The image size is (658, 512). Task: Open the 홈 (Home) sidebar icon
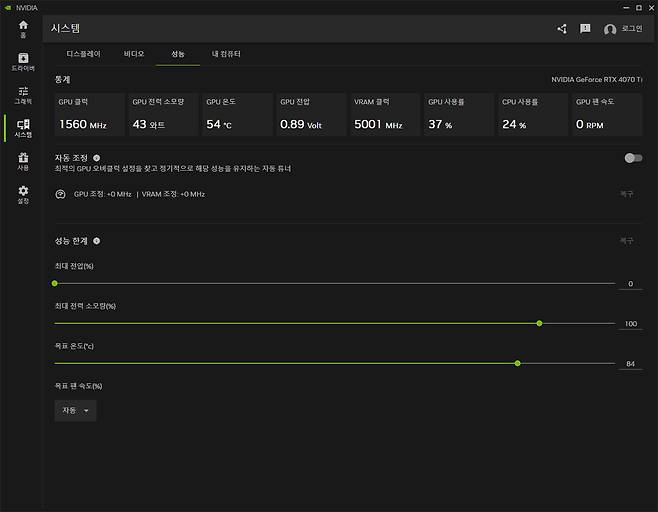[23, 28]
